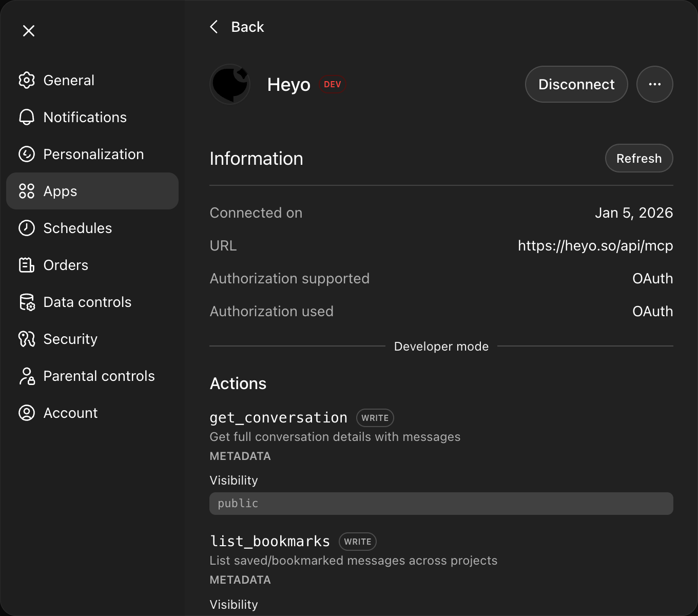Click the Parental controls icon
The height and width of the screenshot is (616, 698).
[x=27, y=376]
